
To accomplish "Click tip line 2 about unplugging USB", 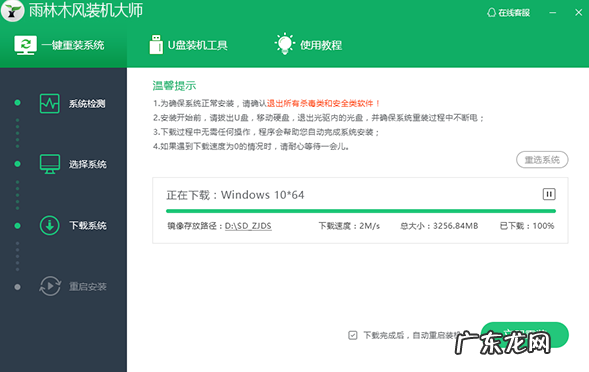I will (319, 118).
